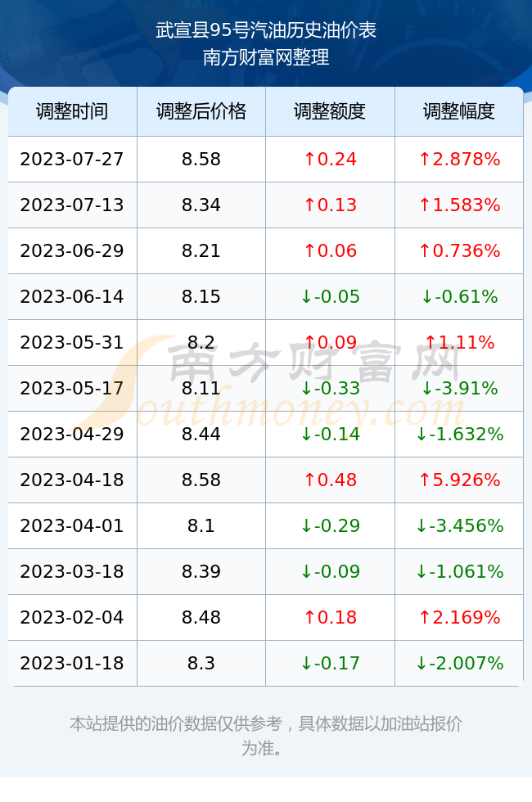Screen dimensions: 532x802
Task: Click the 调整后价格 column header
Action: 201,111
